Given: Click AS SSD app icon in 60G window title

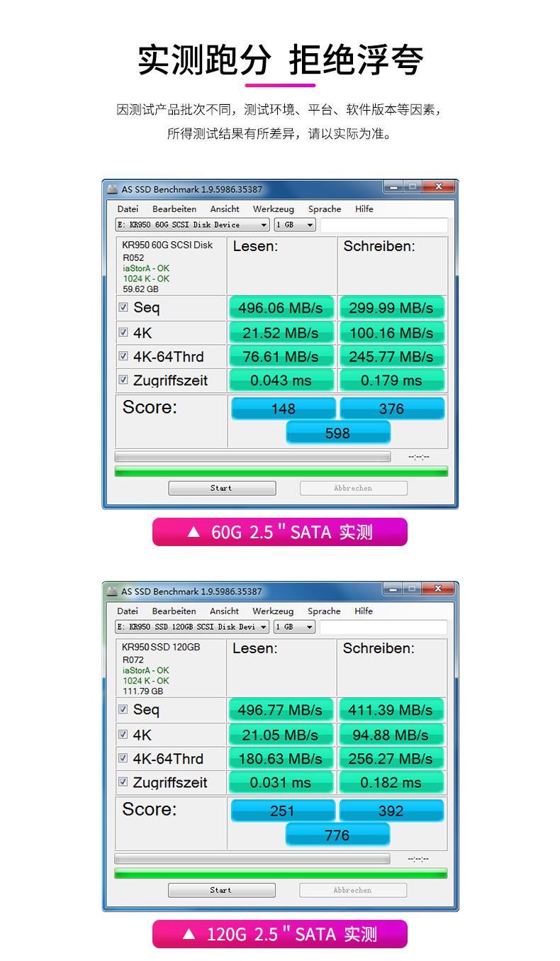Looking at the screenshot, I should [112, 189].
